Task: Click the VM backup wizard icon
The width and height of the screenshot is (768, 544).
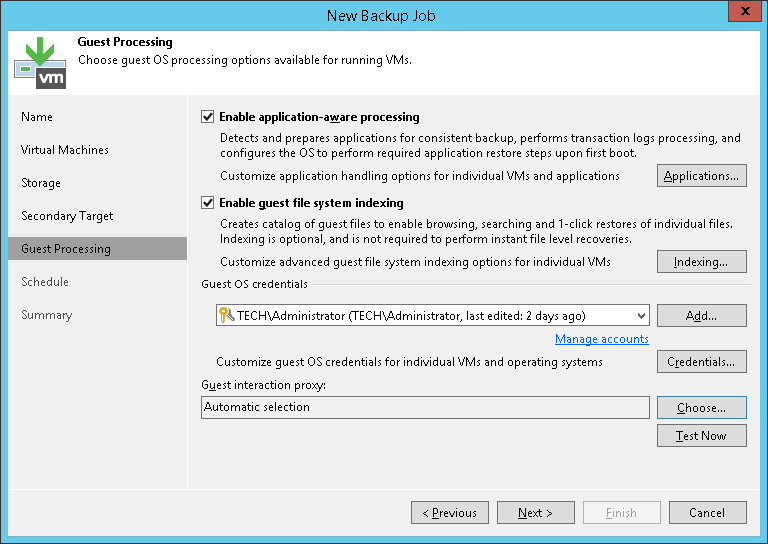Action: tap(41, 62)
